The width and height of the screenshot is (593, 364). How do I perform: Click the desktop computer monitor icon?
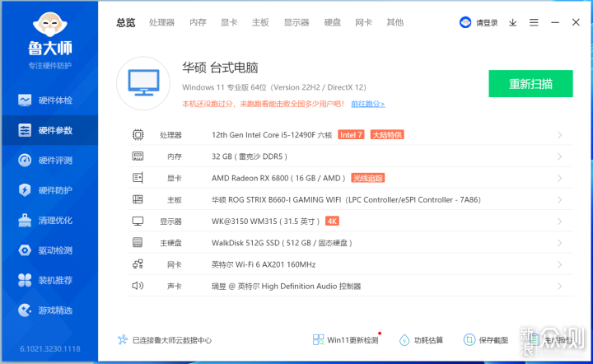pos(143,83)
